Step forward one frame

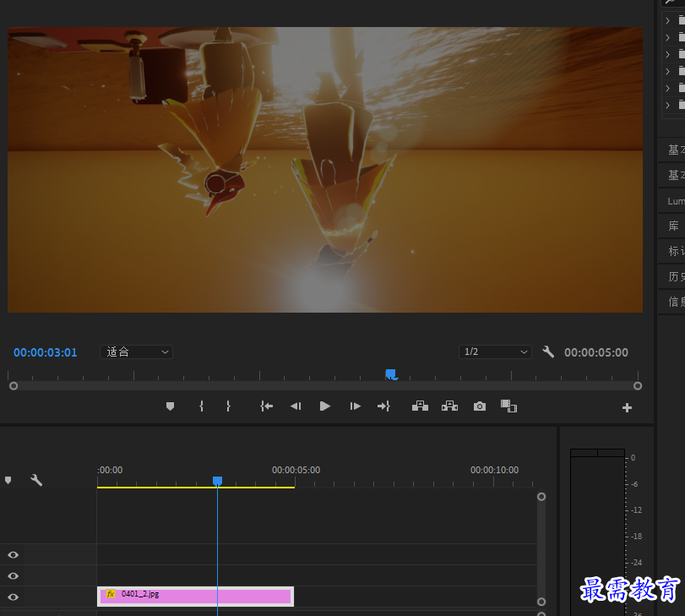355,406
